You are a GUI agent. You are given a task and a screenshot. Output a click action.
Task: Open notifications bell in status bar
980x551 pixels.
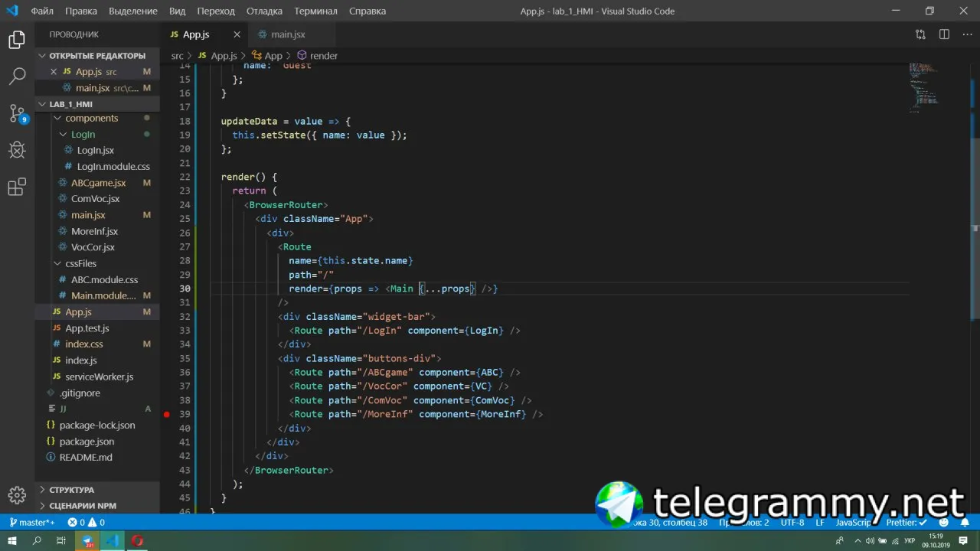point(963,523)
